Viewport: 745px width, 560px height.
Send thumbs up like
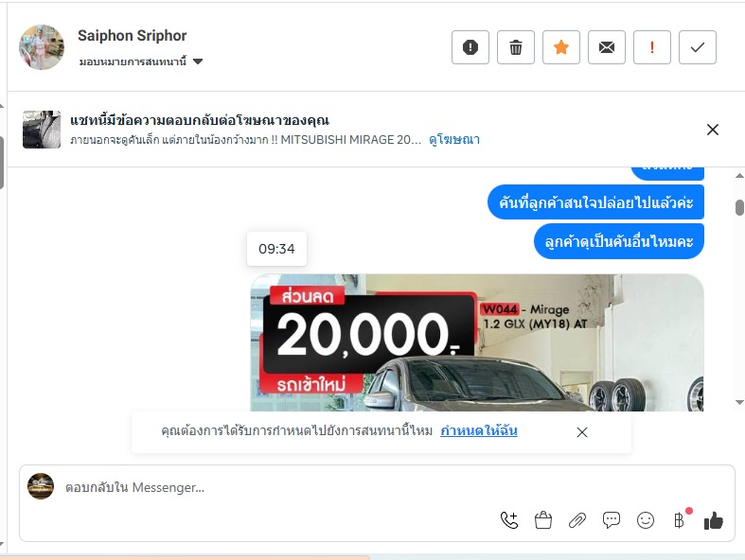click(x=713, y=520)
